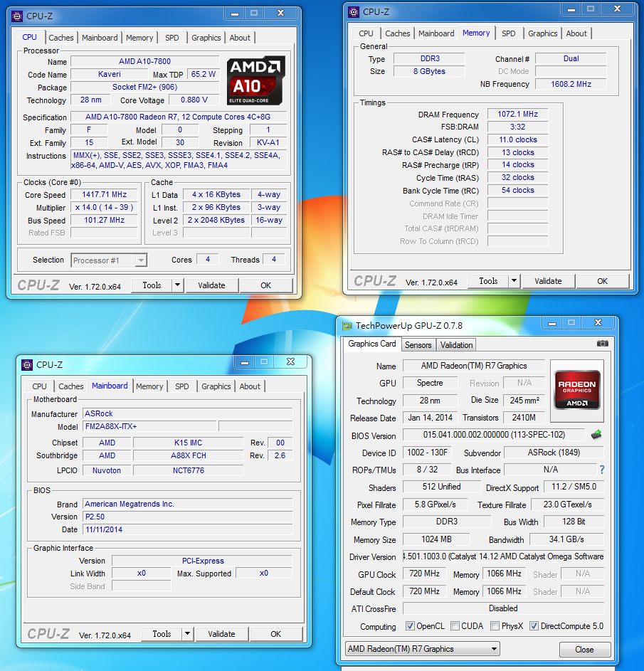Screen dimensions: 644x671
Task: Click the Core Speed value 1417.71 MHz
Action: (x=105, y=195)
